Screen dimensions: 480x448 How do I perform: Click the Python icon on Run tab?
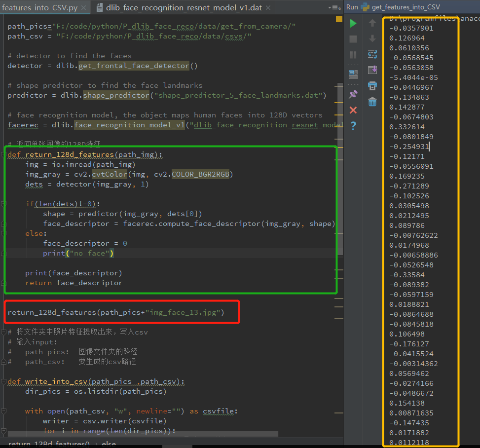[365, 7]
